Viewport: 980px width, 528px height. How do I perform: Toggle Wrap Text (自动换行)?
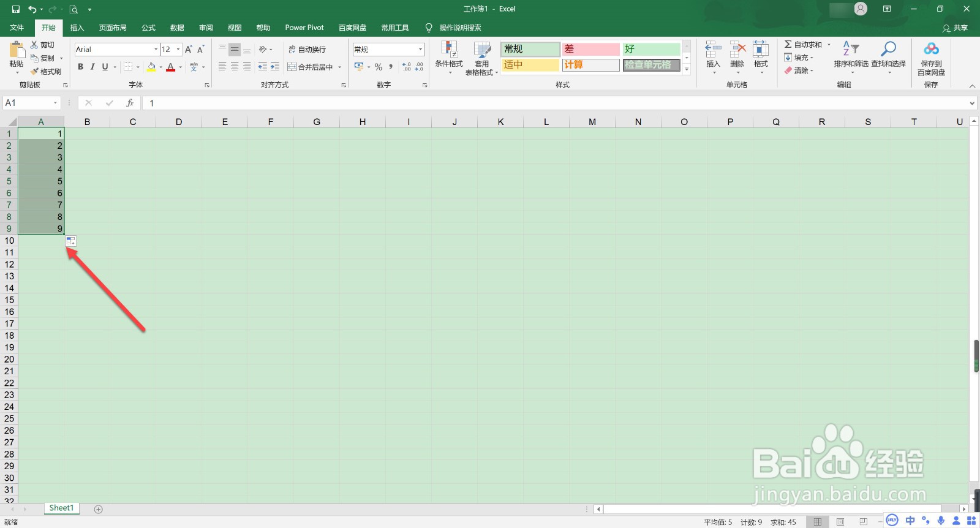[x=307, y=50]
